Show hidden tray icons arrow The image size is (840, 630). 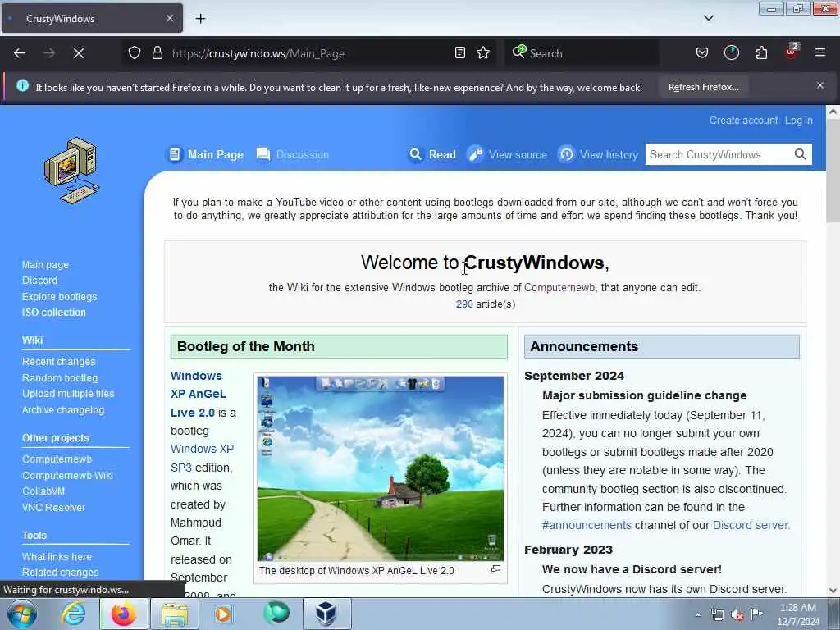pos(697,614)
